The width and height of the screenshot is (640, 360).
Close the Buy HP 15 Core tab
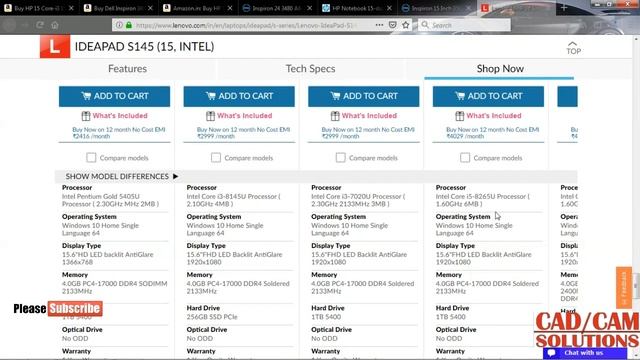pos(71,8)
